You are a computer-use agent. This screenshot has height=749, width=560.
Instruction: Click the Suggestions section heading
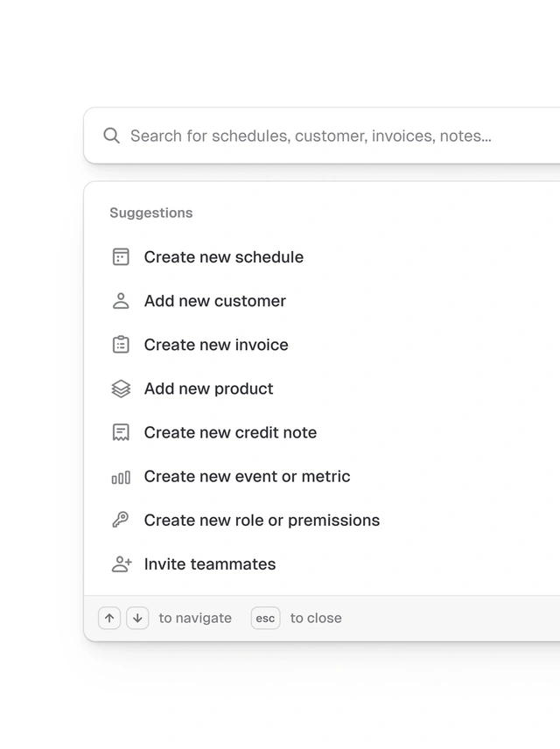point(151,213)
